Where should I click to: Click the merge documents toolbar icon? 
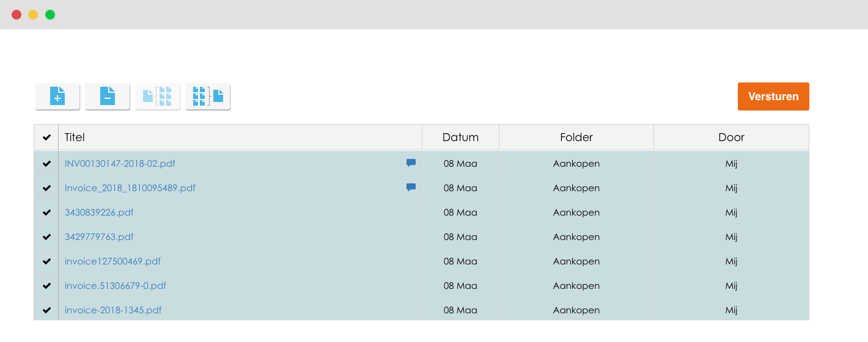(x=208, y=96)
